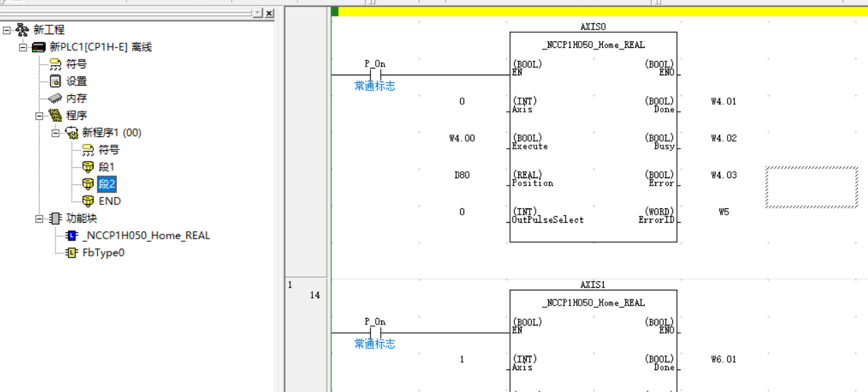Click the 新工程 project root icon

pyautogui.click(x=23, y=30)
